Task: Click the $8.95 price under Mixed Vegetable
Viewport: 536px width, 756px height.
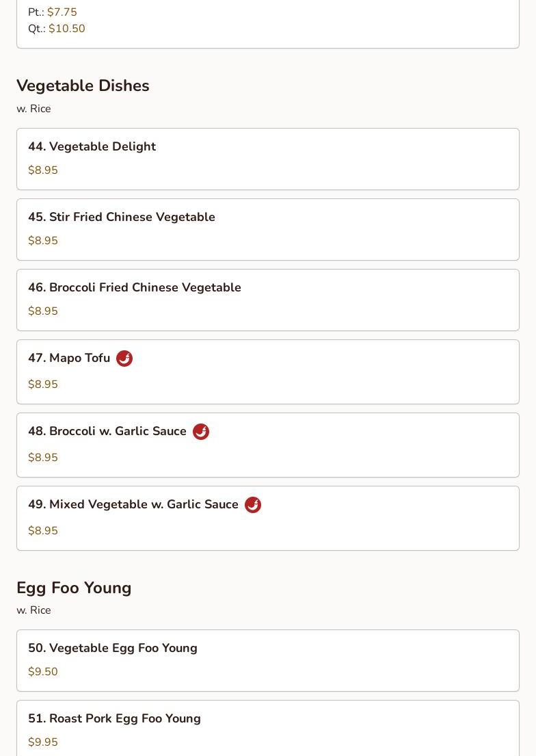Action: (x=43, y=531)
